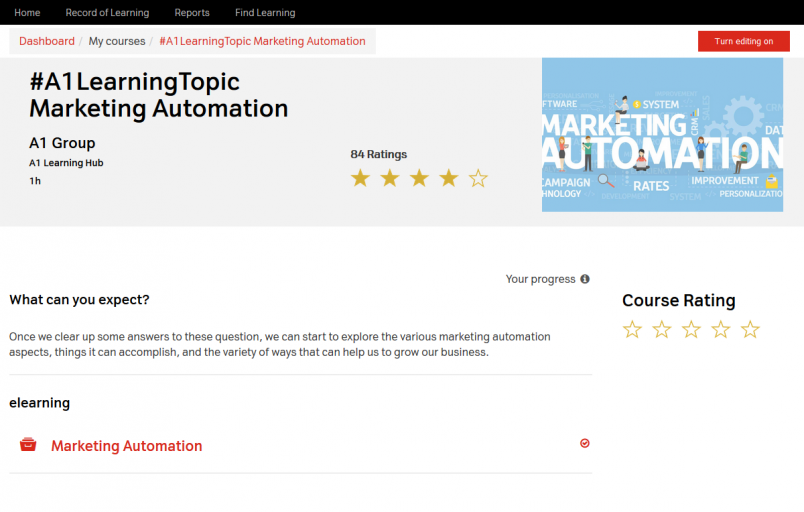Click the red Marketing Automation activity icon
The image size is (804, 512).
click(x=28, y=445)
